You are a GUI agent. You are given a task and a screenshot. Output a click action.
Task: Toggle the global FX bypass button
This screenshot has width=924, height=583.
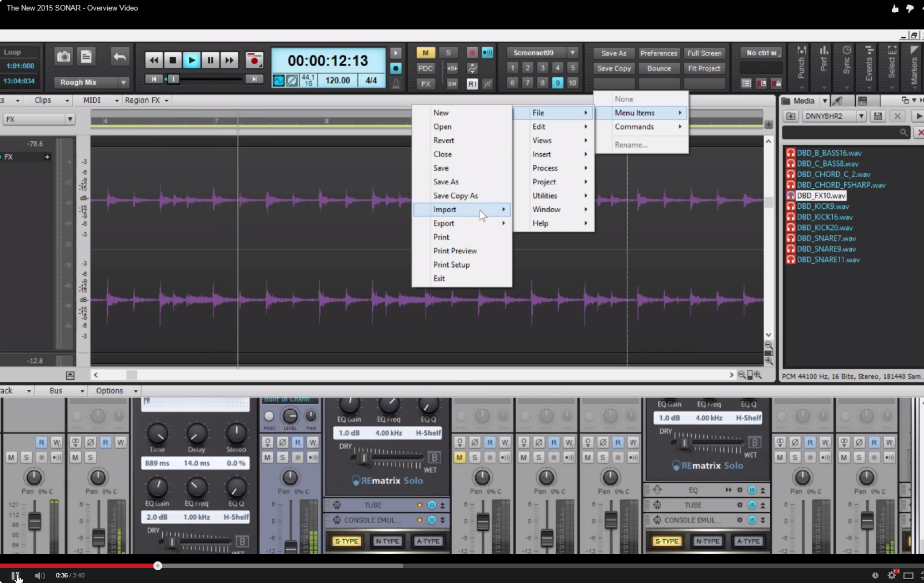[426, 84]
